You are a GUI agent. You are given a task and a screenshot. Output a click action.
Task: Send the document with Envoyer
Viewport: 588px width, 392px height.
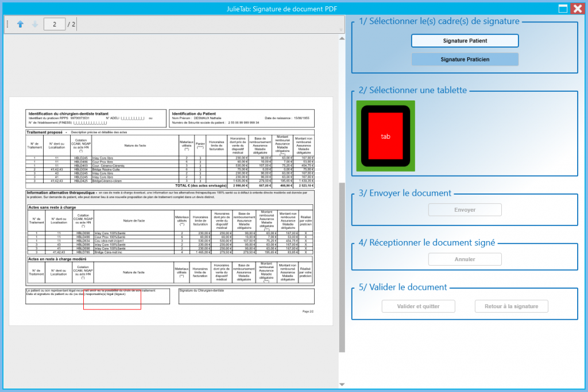(465, 210)
